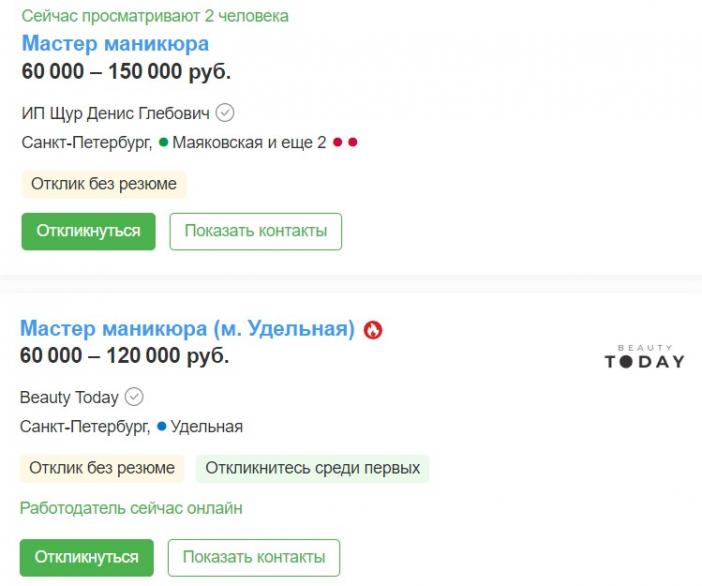
Task: Click the green Маяковская metro dot
Action: click(x=163, y=142)
